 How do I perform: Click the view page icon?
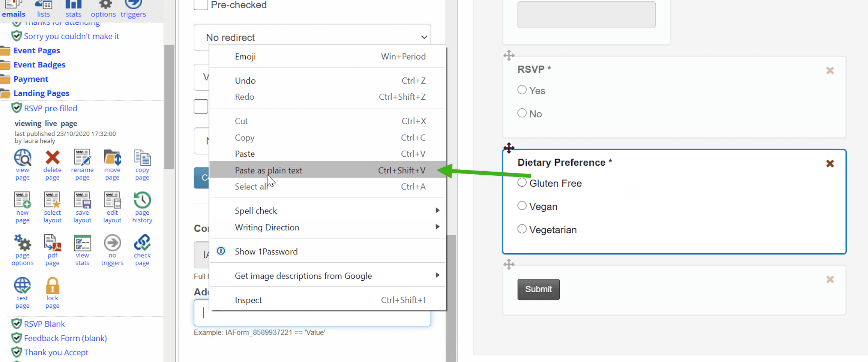tap(23, 157)
